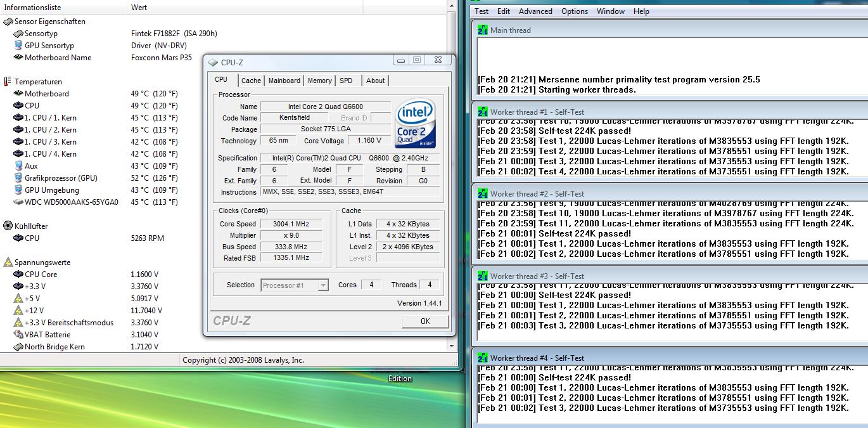The image size is (868, 428).
Task: Click the Kühllüfter fan section icon
Action: pyautogui.click(x=8, y=226)
